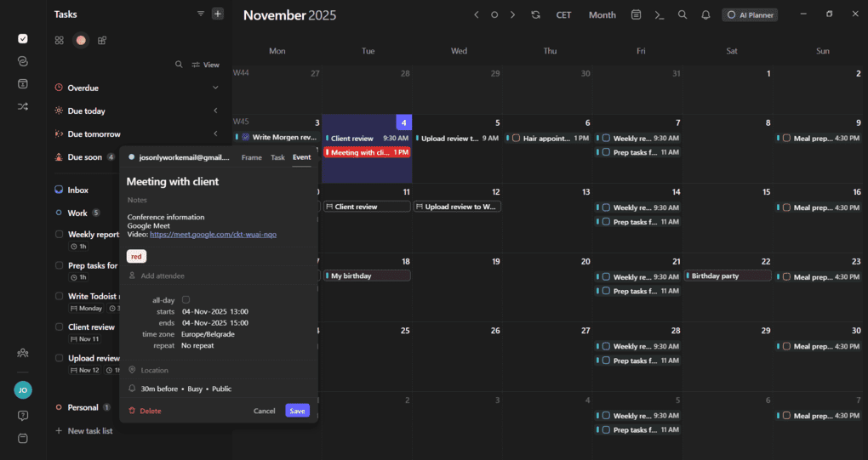Image resolution: width=868 pixels, height=460 pixels.
Task: Change time zone Europe/Belgrade
Action: pos(208,334)
